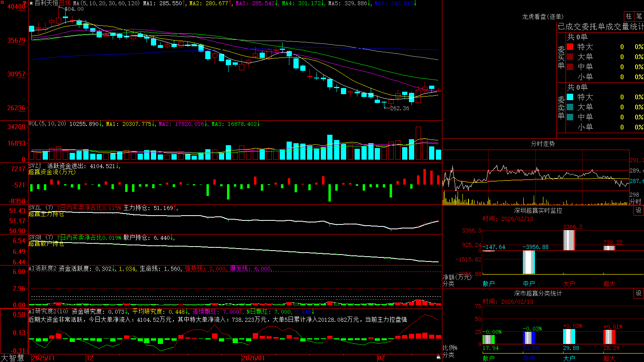Click the MA1: 285.550 value
Image resolution: width=644 pixels, height=362 pixels.
163,3
